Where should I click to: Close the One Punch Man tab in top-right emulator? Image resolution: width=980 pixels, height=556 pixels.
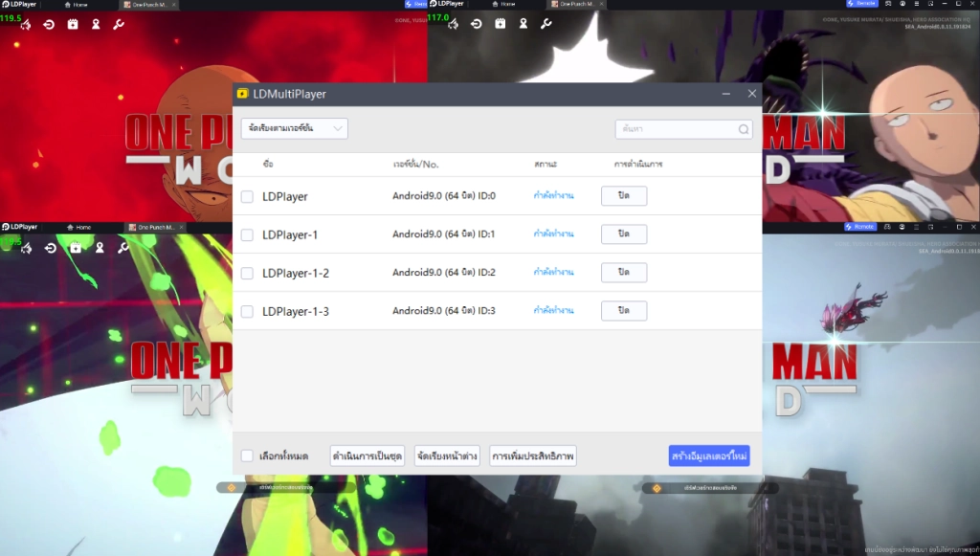(601, 4)
